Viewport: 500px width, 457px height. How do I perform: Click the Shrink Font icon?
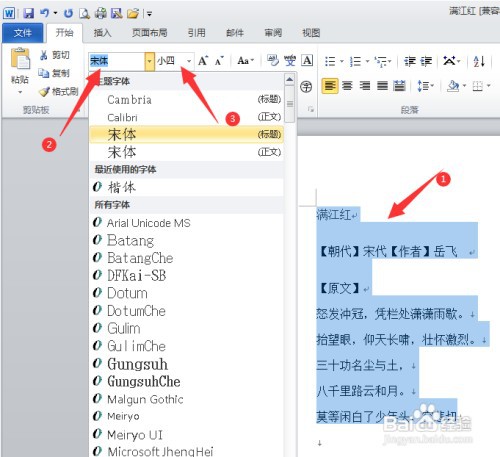(x=219, y=61)
